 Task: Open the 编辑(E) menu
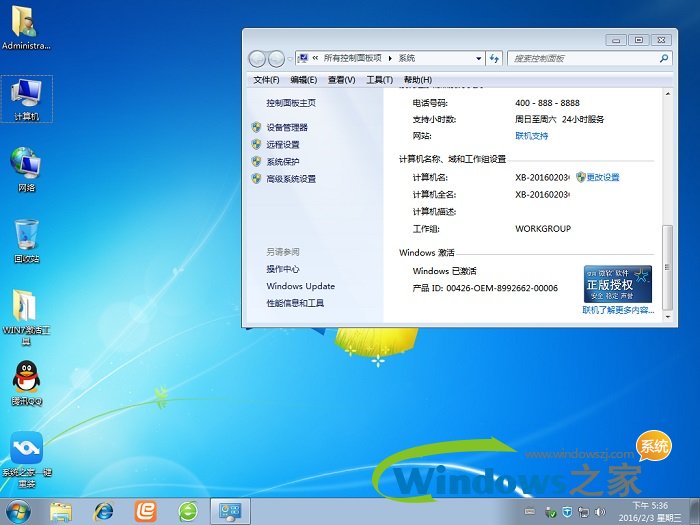point(304,80)
